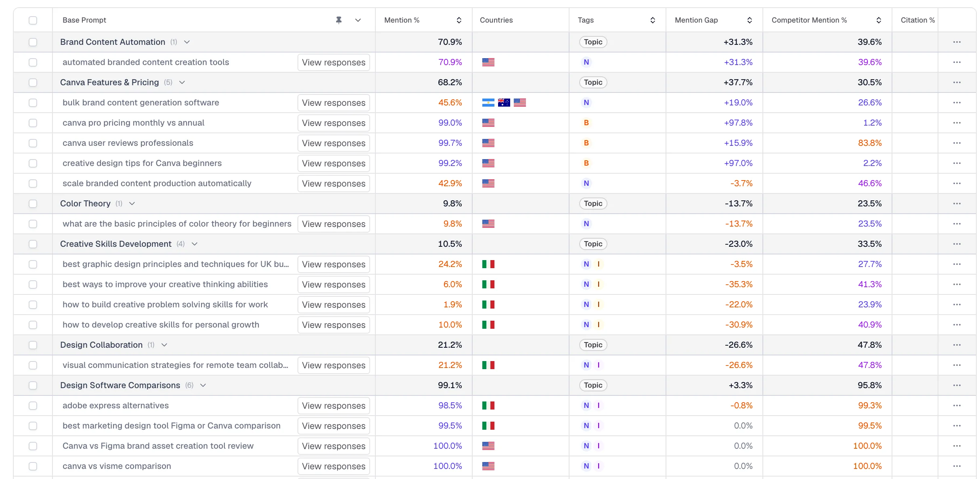Viewport: 980px width, 479px height.
Task: Open more options for canva user reviews professionals
Action: (957, 143)
